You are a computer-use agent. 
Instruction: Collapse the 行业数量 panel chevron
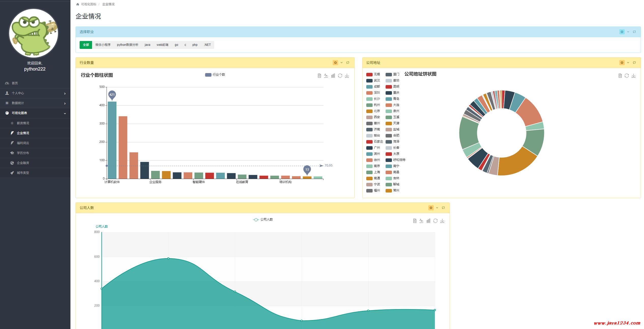coord(342,63)
